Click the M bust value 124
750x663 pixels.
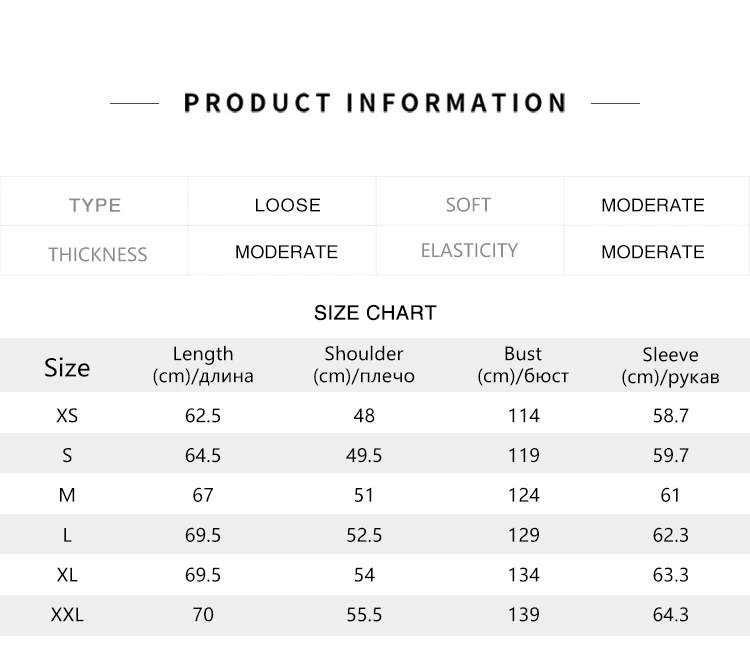[x=523, y=495]
